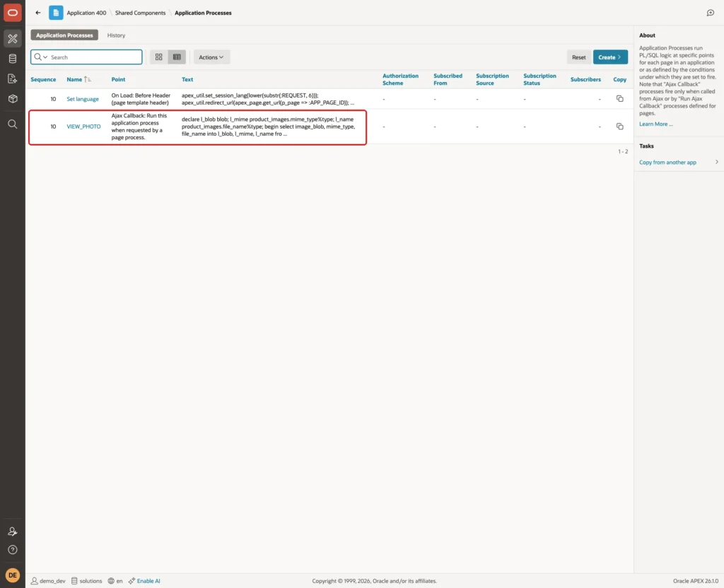Open the administration icon in sidebar
The image size is (724, 588).
click(13, 531)
